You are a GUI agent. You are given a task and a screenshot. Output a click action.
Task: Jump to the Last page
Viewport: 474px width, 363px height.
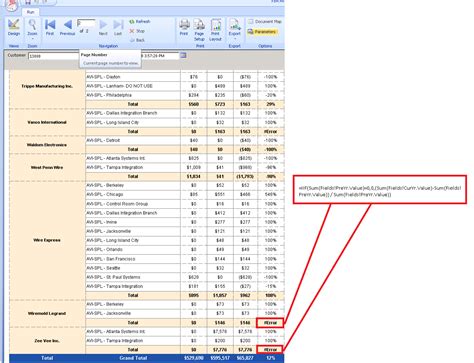118,27
